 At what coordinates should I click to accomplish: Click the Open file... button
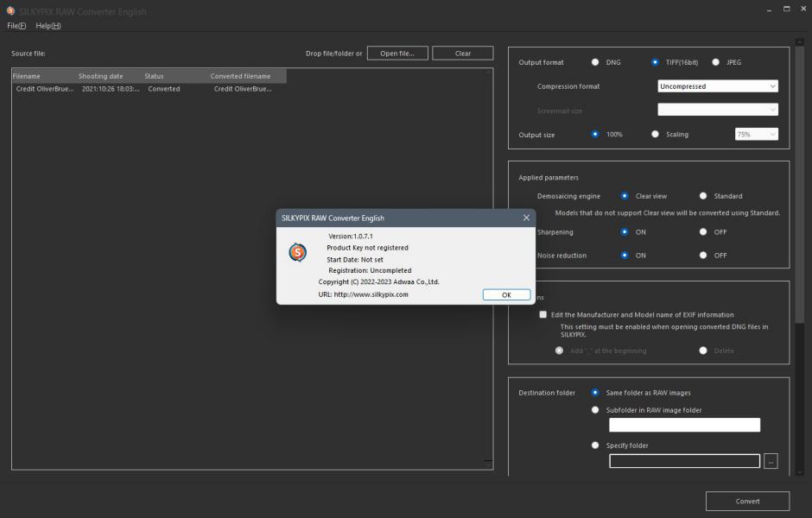pos(397,54)
